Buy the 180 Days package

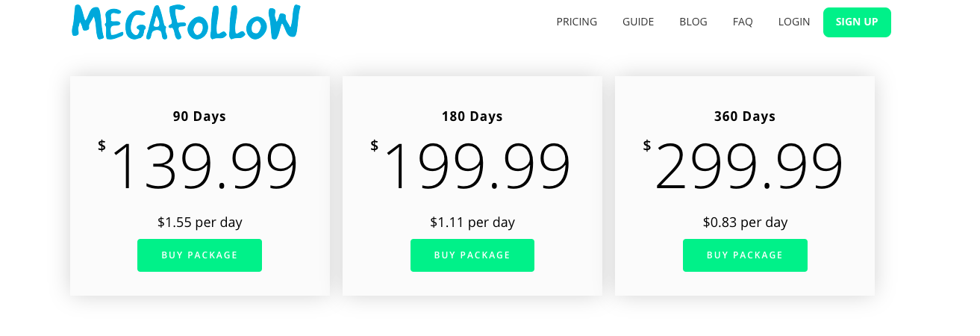[472, 255]
